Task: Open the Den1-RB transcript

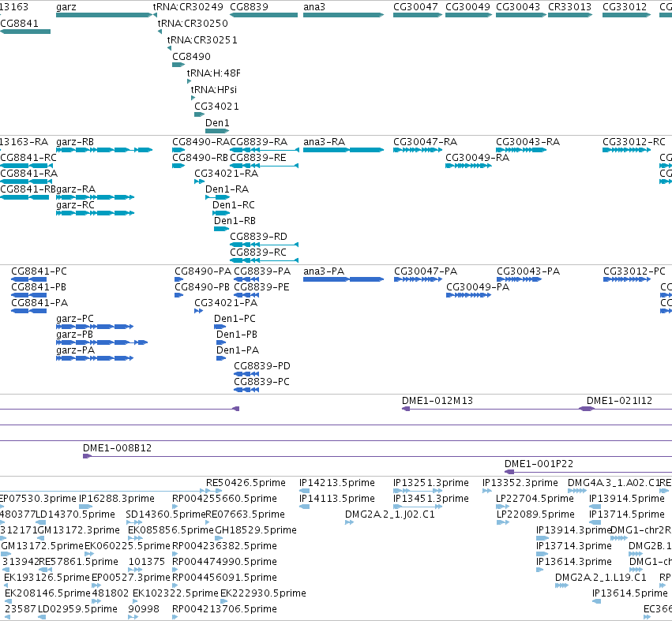Action: pyautogui.click(x=222, y=229)
